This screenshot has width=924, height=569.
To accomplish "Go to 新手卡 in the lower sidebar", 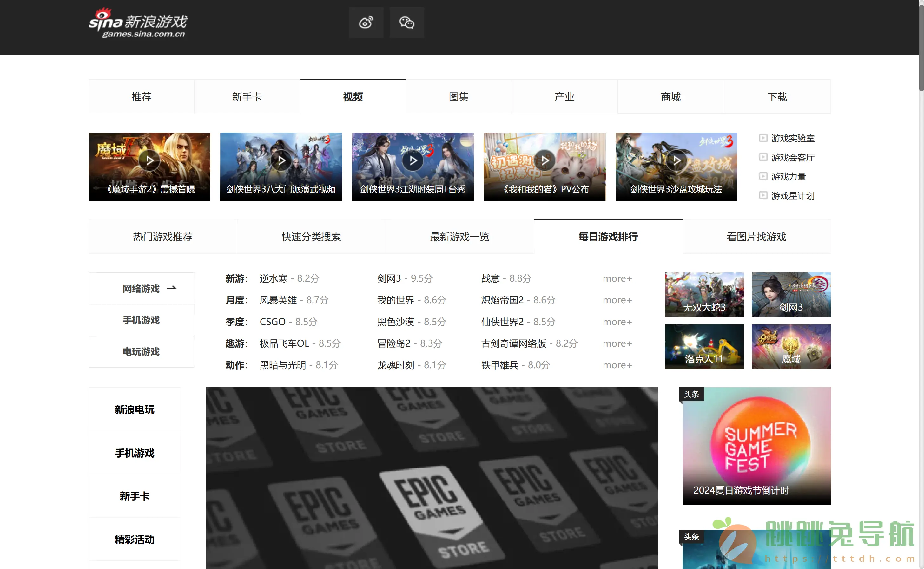I will pos(135,496).
